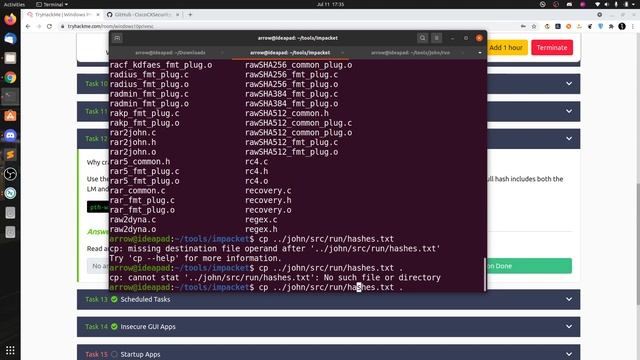Open the volume indicator in the top bar
Image resolution: width=640 pixels, height=360 pixels.
coord(607,4)
